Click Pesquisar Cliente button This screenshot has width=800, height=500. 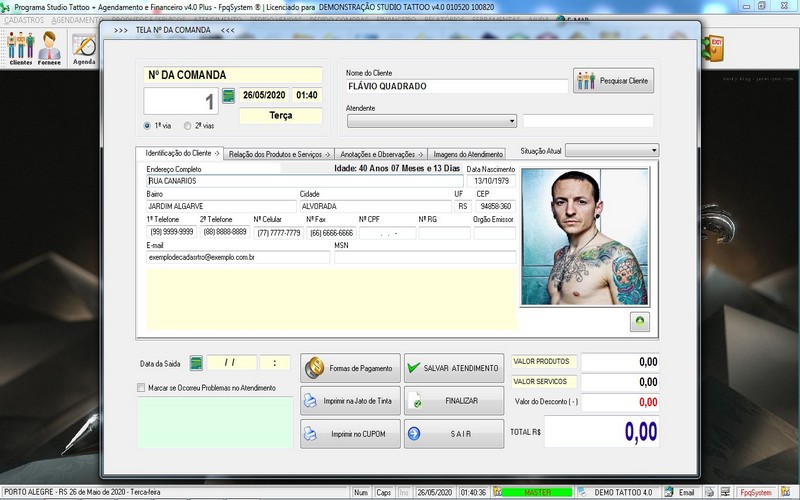613,81
